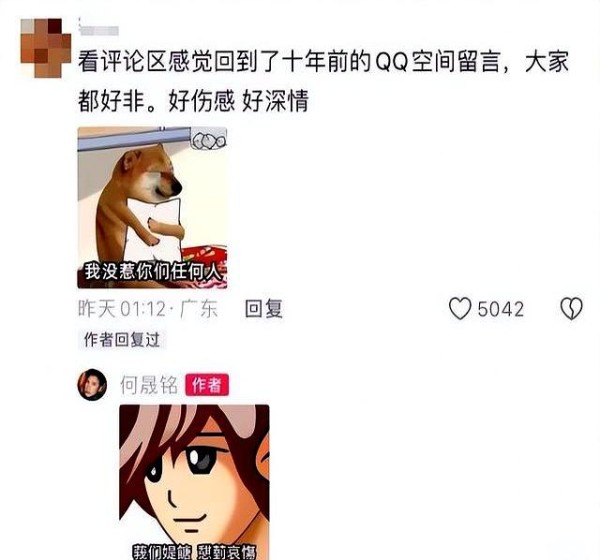This screenshot has width=600, height=560.
Task: Like the comment with the heart icon
Action: click(460, 309)
